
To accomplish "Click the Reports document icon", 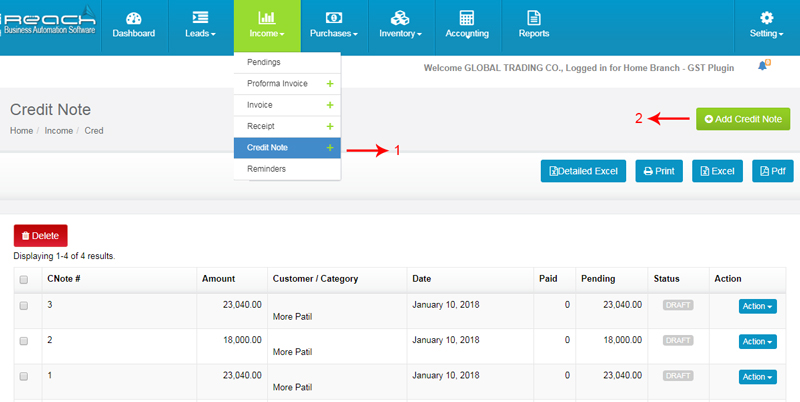I will pos(534,18).
